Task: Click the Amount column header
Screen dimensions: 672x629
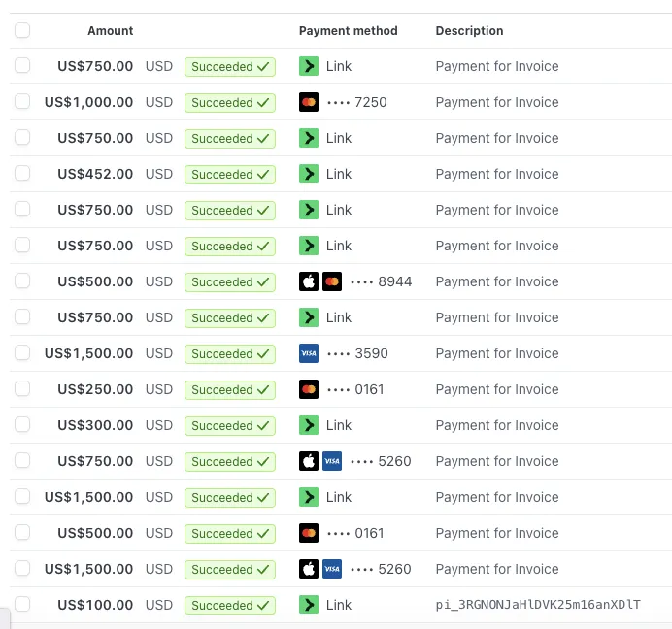Action: [110, 30]
